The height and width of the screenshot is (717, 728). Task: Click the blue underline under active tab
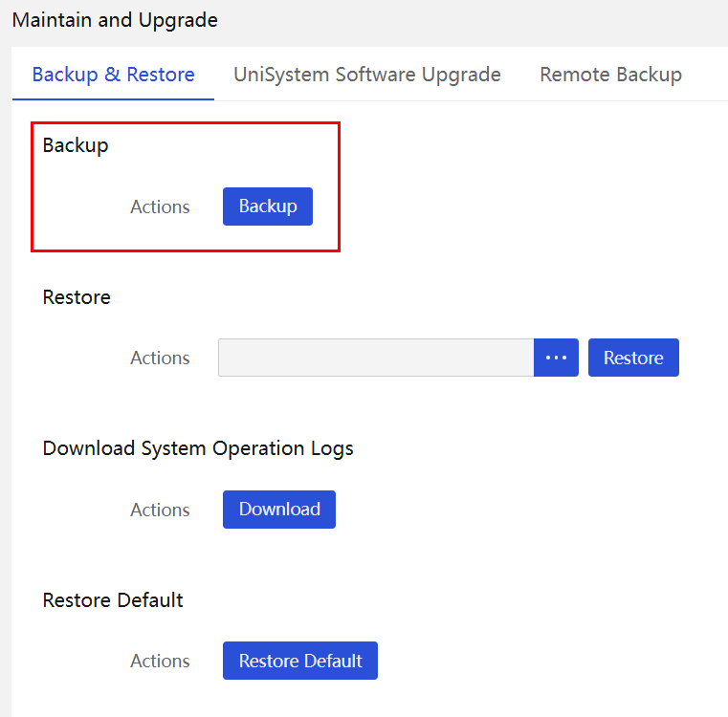(113, 99)
